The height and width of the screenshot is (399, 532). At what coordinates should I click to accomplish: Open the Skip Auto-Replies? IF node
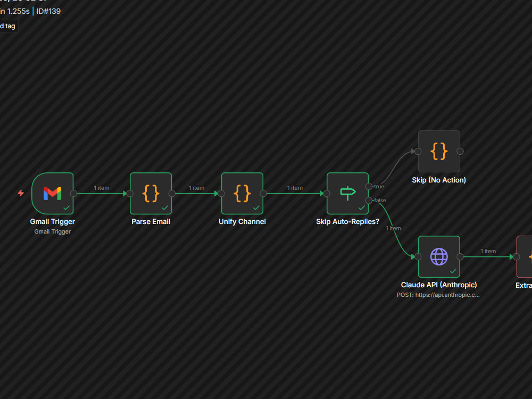coord(348,194)
